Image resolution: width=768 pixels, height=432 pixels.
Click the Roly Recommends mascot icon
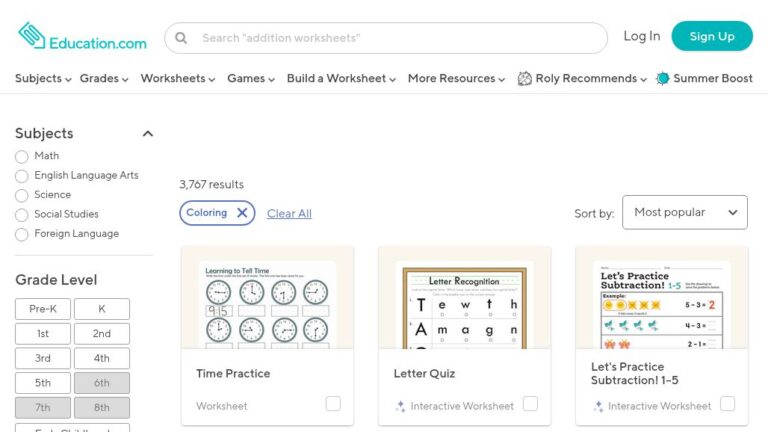tap(525, 78)
